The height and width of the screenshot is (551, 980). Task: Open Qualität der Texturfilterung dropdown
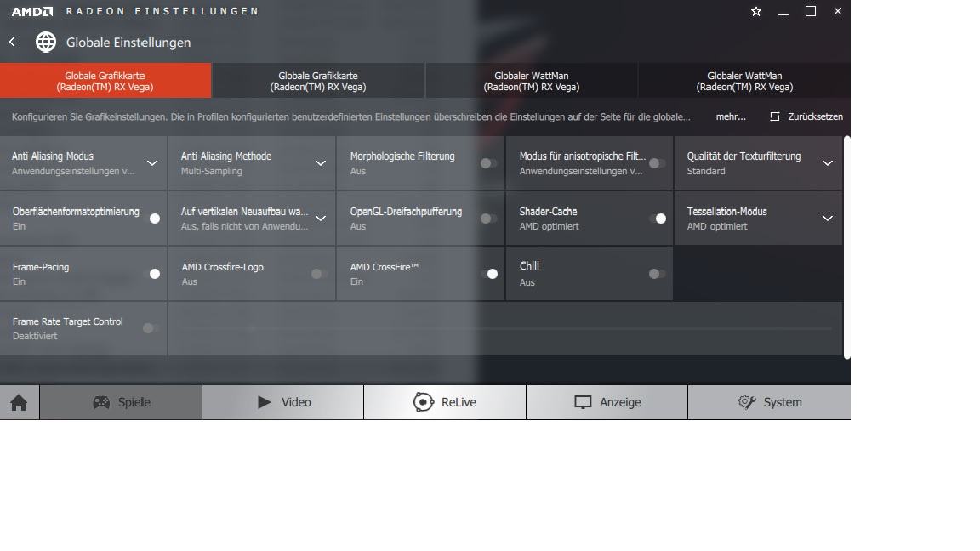(x=828, y=163)
